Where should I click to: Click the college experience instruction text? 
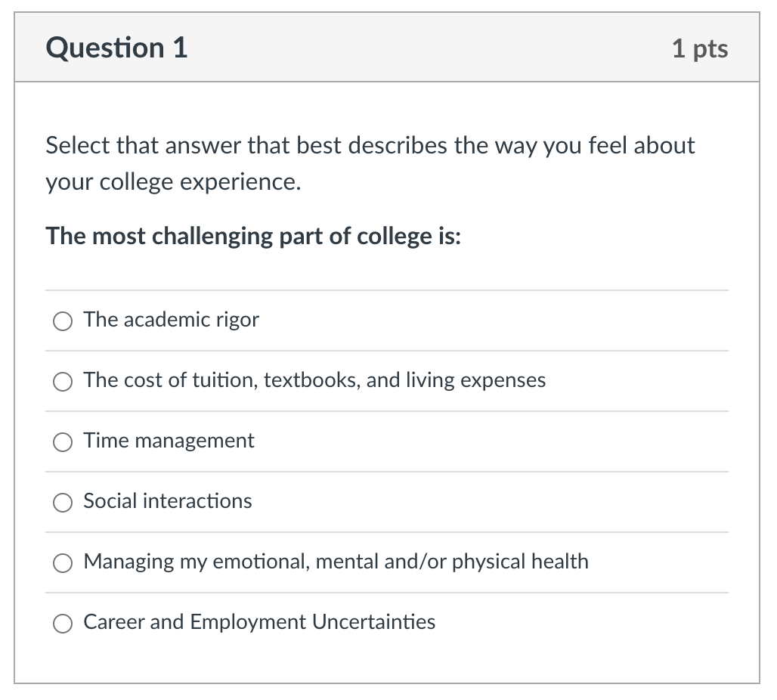coord(370,163)
